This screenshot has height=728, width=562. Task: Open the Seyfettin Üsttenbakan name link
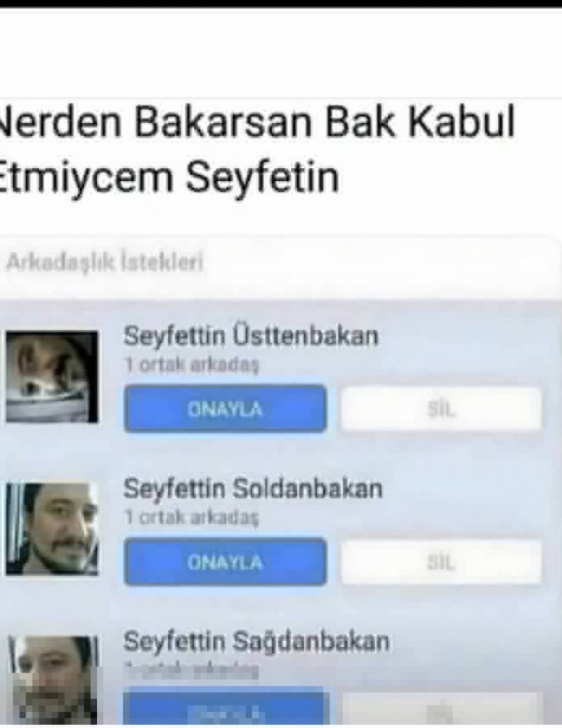[x=251, y=336]
